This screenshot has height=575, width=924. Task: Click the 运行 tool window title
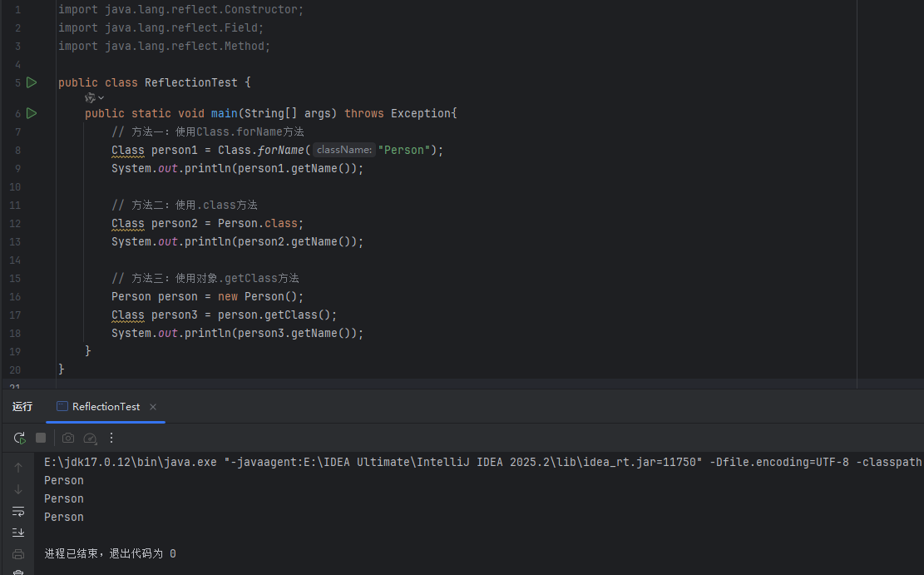click(x=22, y=407)
